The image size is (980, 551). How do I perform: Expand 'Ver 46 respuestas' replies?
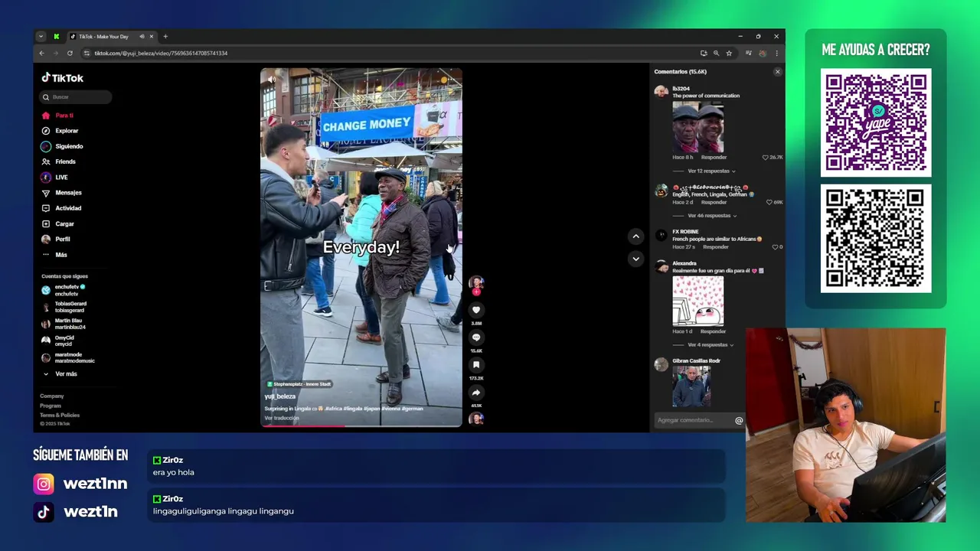click(x=712, y=216)
